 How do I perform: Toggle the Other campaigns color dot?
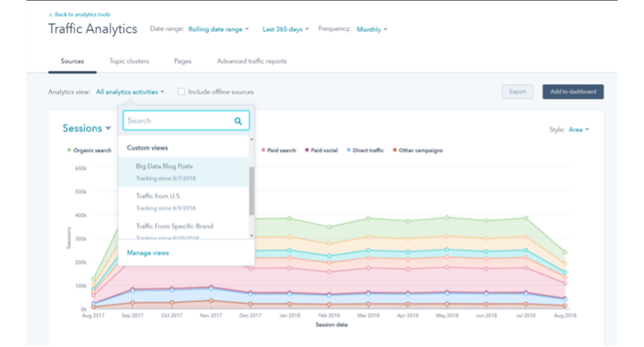[395, 150]
